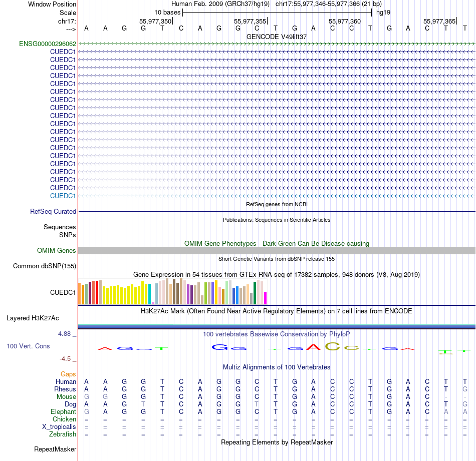Click the OMIM Genes track label
The width and height of the screenshot is (476, 461).
(57, 250)
